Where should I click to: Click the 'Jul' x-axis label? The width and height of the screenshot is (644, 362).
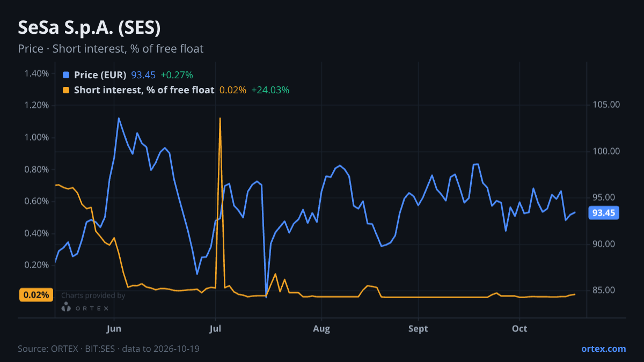(x=215, y=328)
